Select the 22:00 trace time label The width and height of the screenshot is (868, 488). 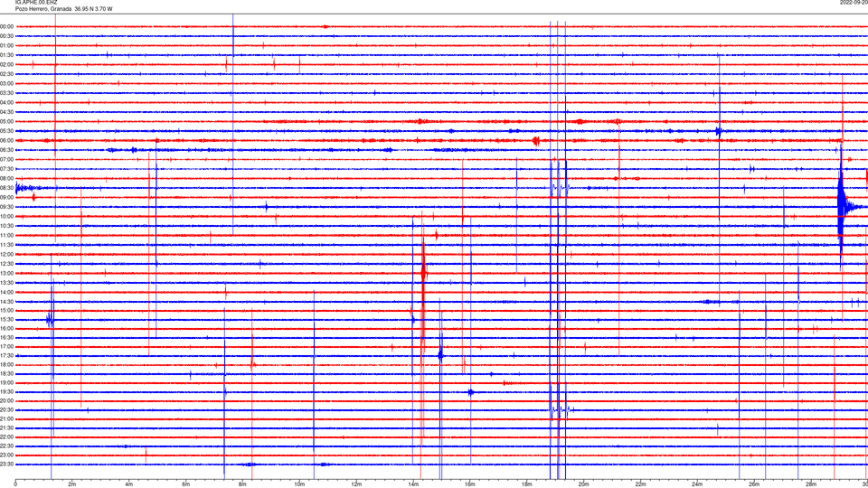coord(6,437)
